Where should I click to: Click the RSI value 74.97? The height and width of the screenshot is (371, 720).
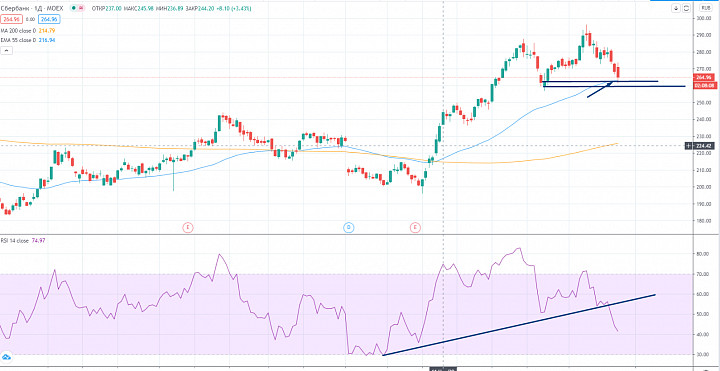(x=39, y=240)
